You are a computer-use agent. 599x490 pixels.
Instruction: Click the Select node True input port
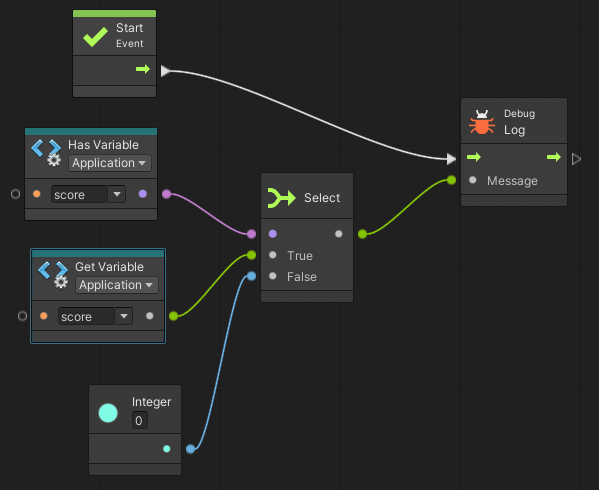(x=273, y=255)
